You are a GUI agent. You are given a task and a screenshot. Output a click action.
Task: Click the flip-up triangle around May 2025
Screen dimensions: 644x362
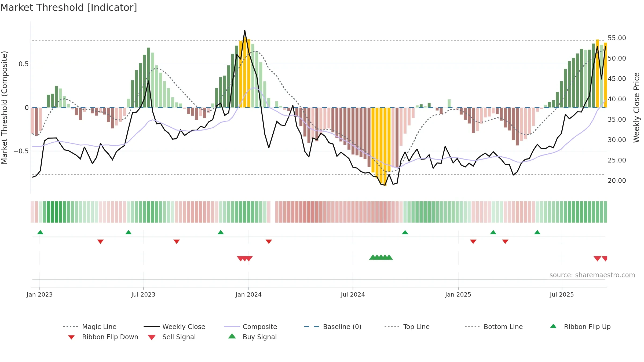pyautogui.click(x=537, y=232)
